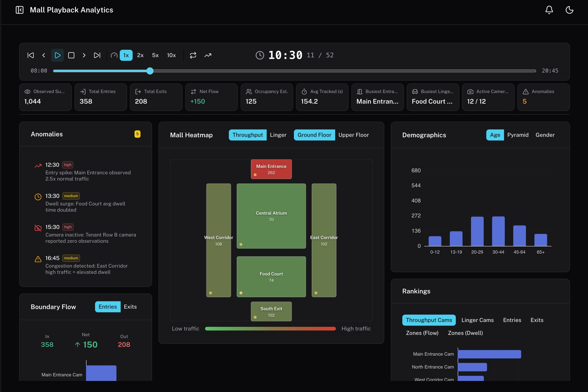
Task: Skip to the last frame
Action: (97, 55)
